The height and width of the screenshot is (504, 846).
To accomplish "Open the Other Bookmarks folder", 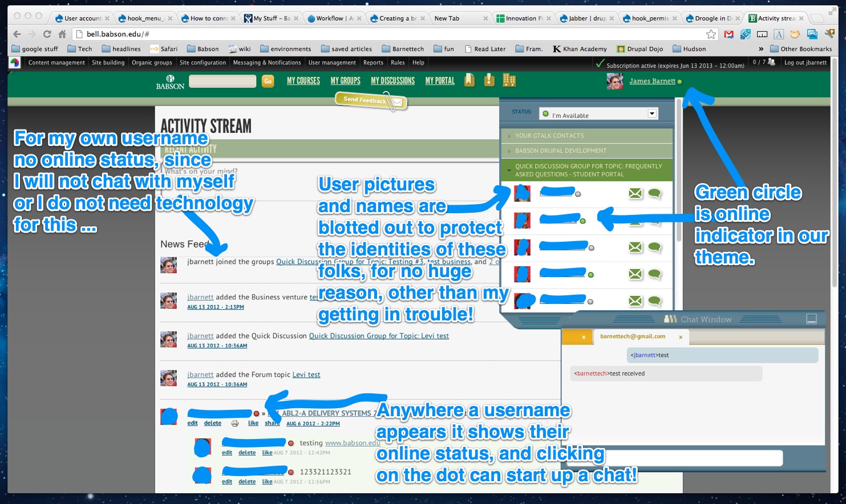I will click(x=801, y=49).
